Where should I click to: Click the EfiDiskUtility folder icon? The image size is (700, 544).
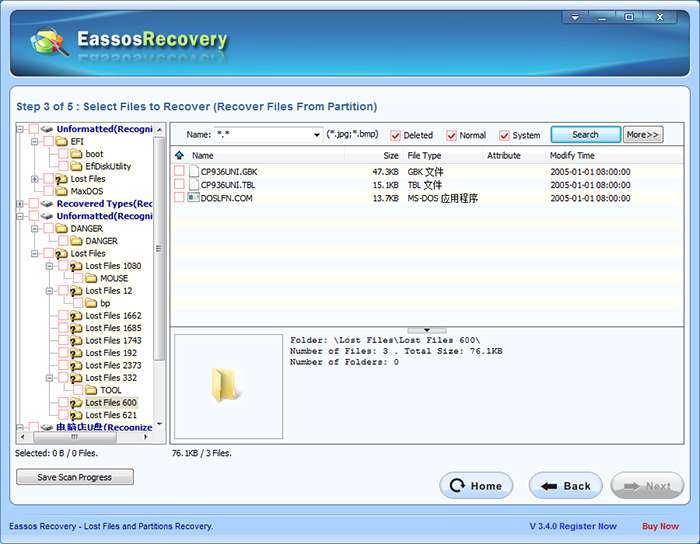coord(76,166)
